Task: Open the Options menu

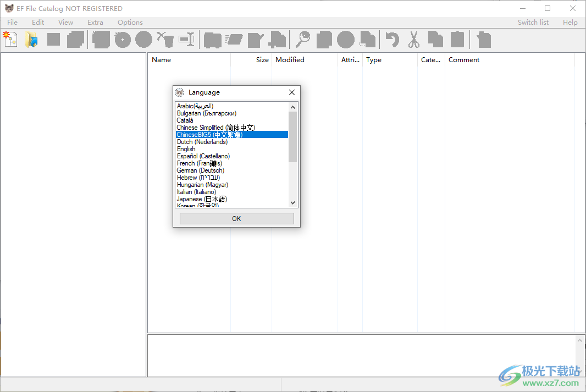Action: pyautogui.click(x=130, y=23)
